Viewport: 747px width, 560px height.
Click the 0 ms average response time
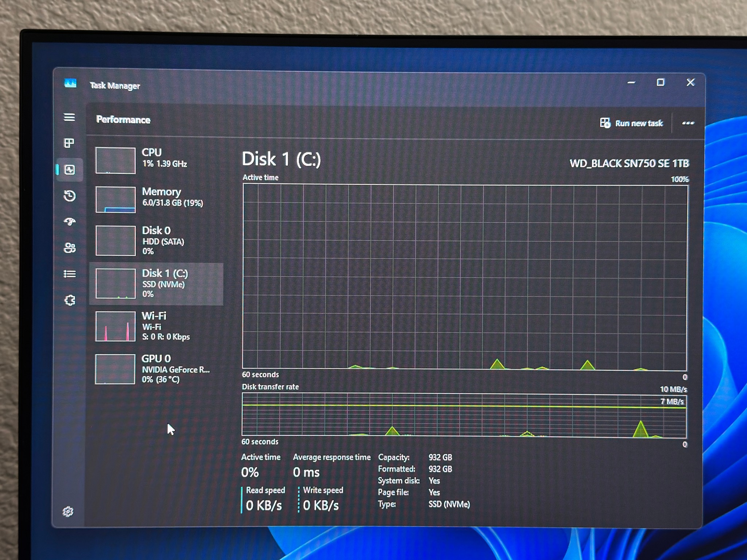306,472
